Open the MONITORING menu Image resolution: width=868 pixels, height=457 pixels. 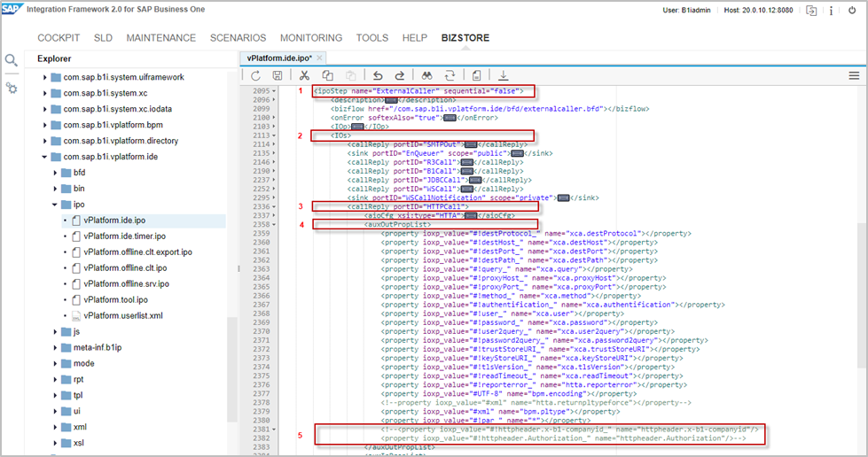311,38
